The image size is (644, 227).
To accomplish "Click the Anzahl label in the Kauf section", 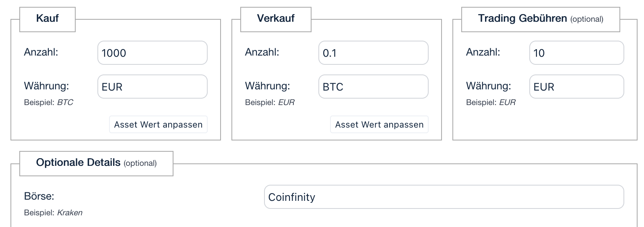I will (41, 52).
